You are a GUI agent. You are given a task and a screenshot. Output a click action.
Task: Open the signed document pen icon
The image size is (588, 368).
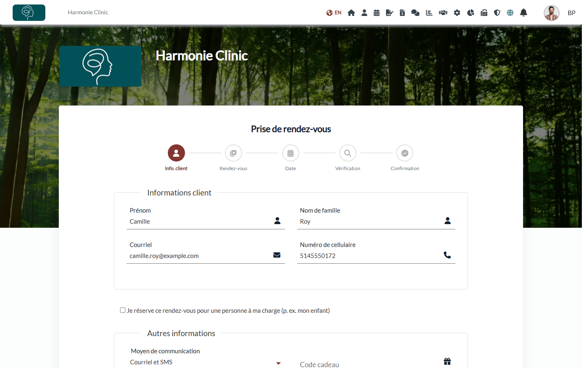coord(390,13)
